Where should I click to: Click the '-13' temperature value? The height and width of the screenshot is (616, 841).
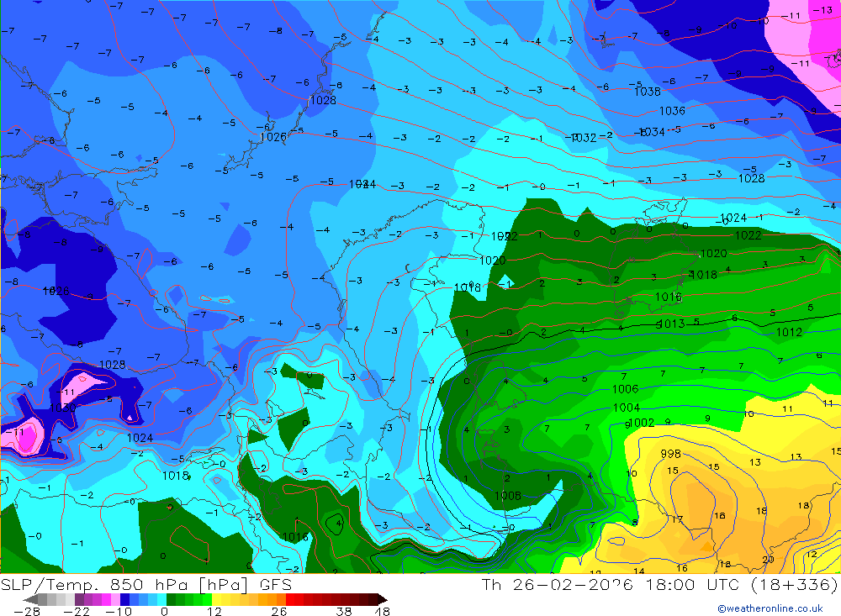[821, 10]
